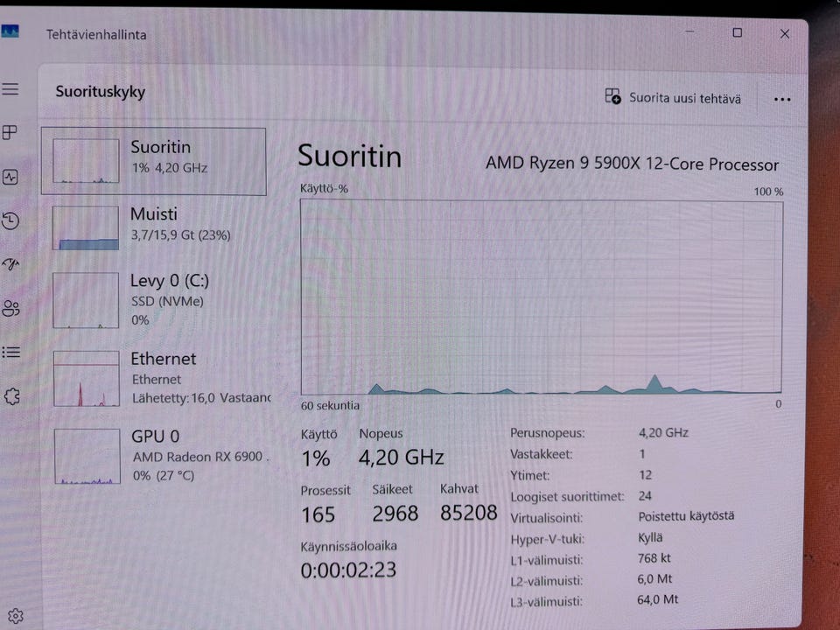Open the Users page icon in sidebar
840x630 pixels.
click(10, 308)
